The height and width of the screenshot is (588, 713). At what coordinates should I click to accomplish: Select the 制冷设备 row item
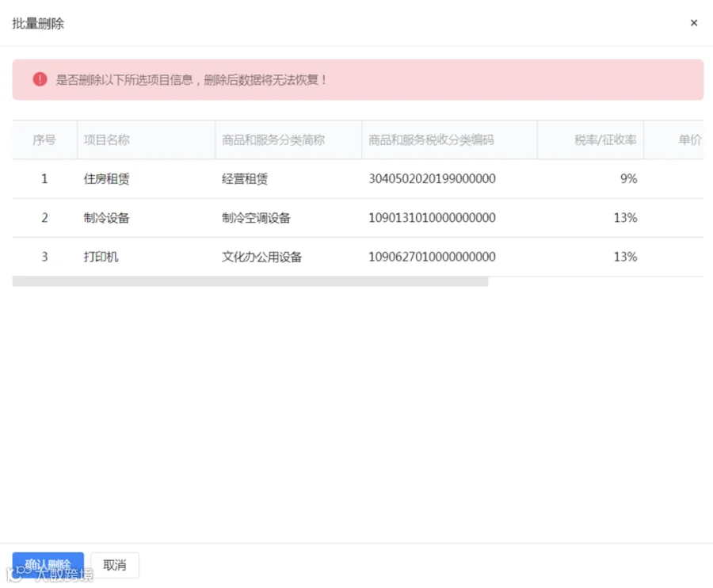coord(106,218)
